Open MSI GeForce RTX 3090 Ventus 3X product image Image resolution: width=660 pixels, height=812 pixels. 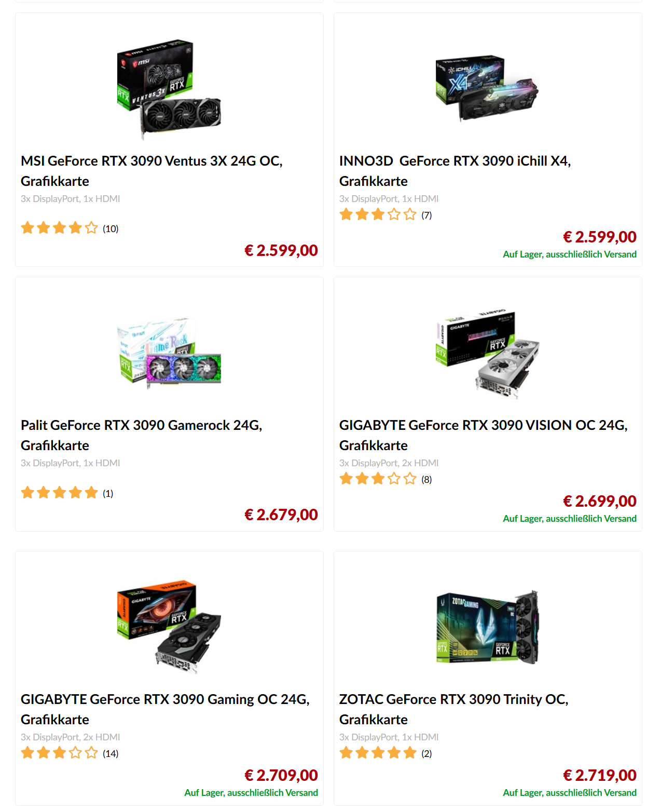point(169,89)
